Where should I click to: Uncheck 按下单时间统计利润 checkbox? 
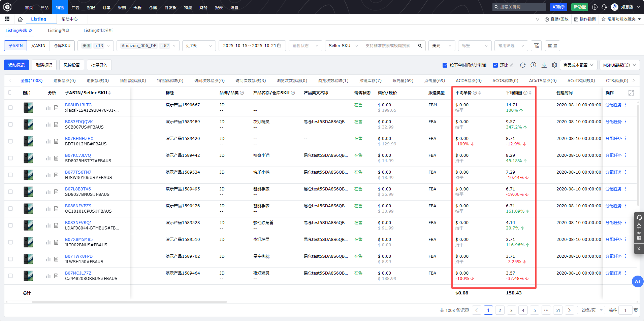tap(445, 65)
